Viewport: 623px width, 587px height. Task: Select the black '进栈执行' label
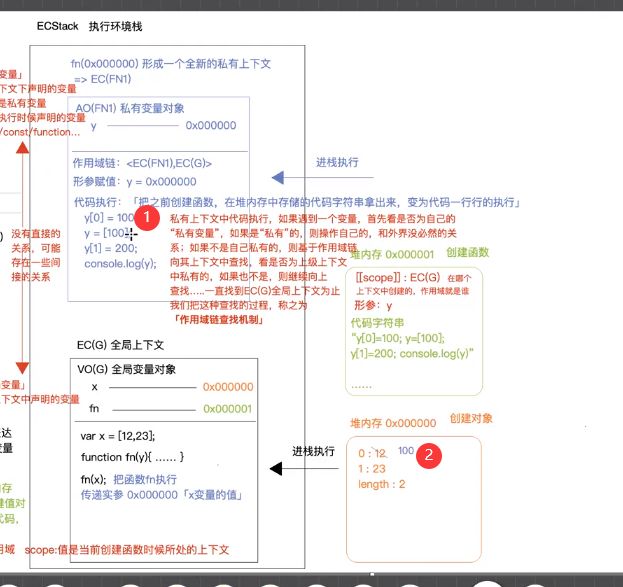point(313,451)
